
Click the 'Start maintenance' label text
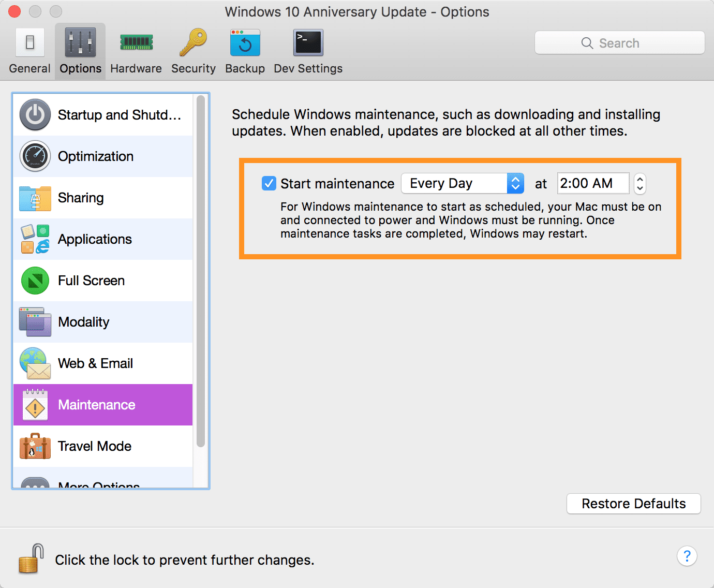click(337, 184)
